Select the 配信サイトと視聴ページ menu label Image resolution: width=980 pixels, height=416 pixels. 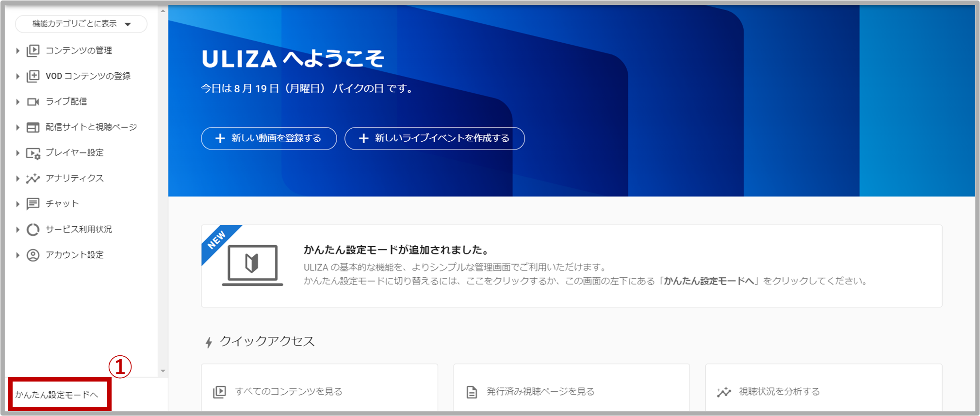(x=91, y=127)
